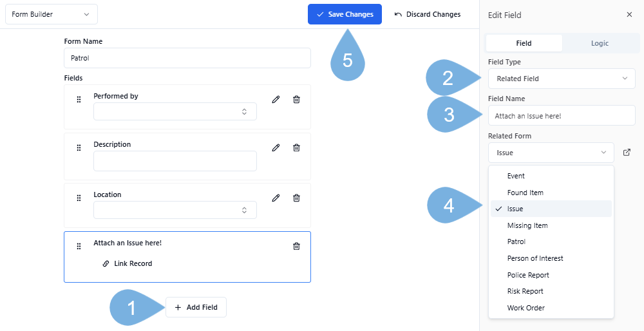Click the trash icon for Description field
Image resolution: width=644 pixels, height=331 pixels.
(x=296, y=147)
